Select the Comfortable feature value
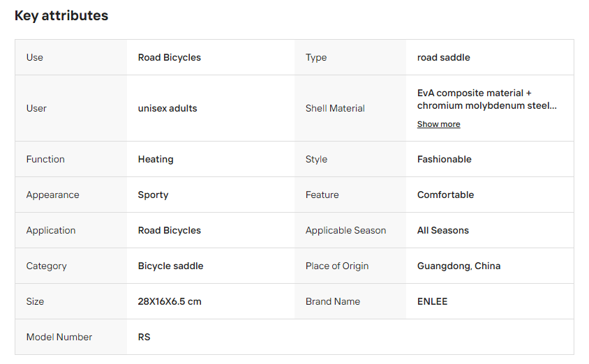 [x=445, y=195]
